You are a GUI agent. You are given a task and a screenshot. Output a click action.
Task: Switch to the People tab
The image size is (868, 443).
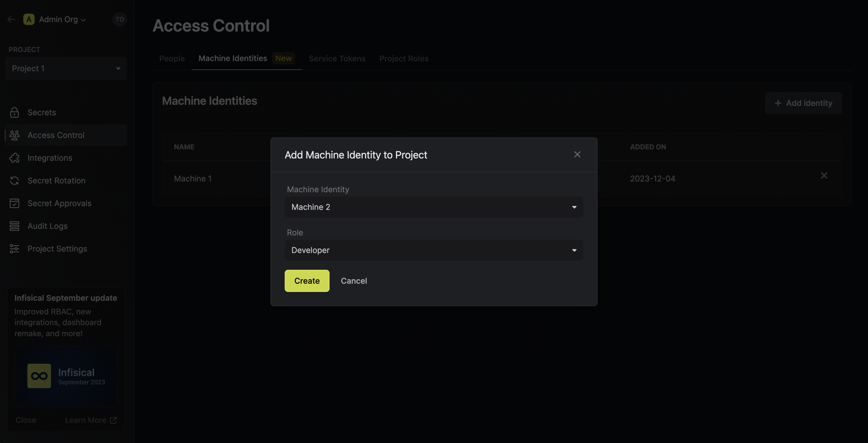pyautogui.click(x=172, y=59)
